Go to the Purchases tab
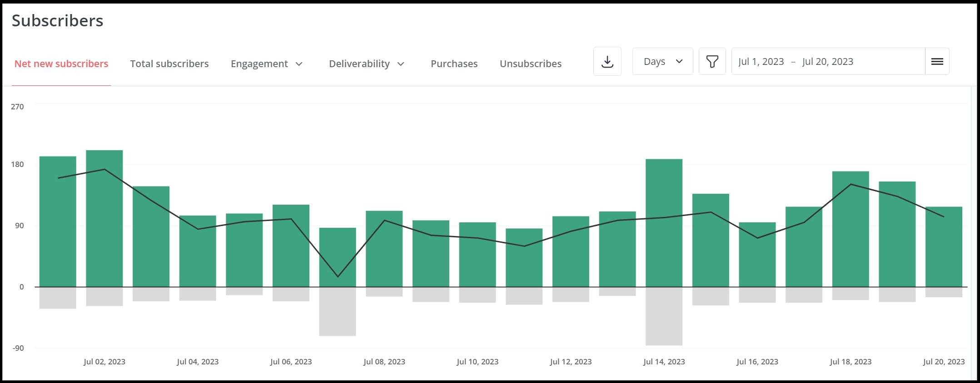 [x=454, y=64]
